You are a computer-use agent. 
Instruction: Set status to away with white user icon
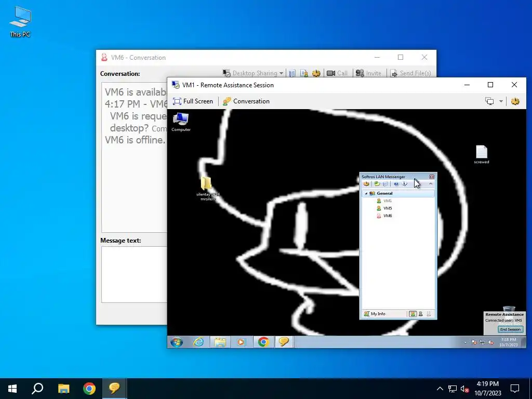click(x=429, y=314)
